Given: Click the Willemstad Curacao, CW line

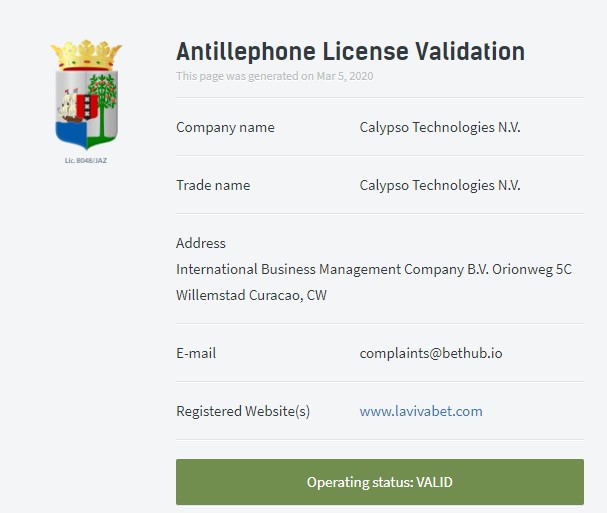Looking at the screenshot, I should (x=251, y=295).
